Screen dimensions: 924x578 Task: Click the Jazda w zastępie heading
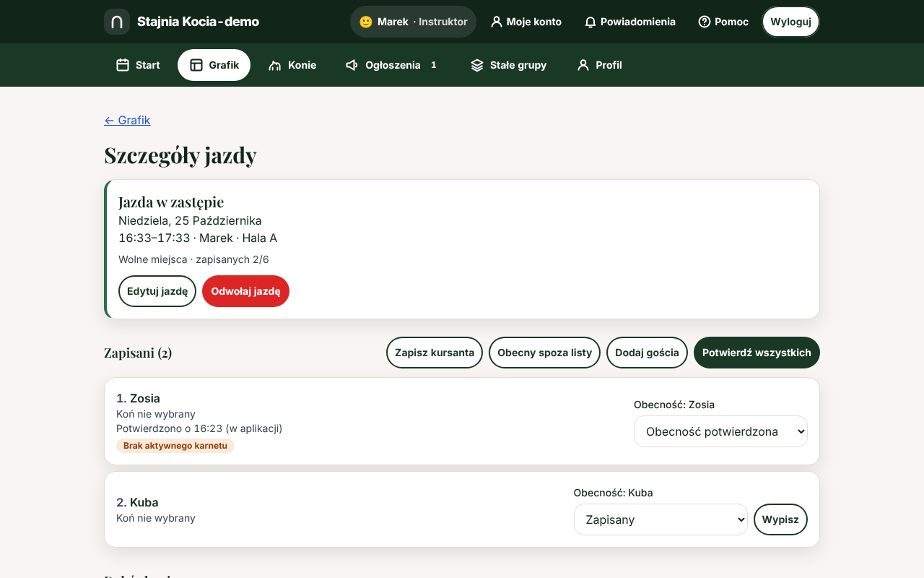[x=171, y=202]
